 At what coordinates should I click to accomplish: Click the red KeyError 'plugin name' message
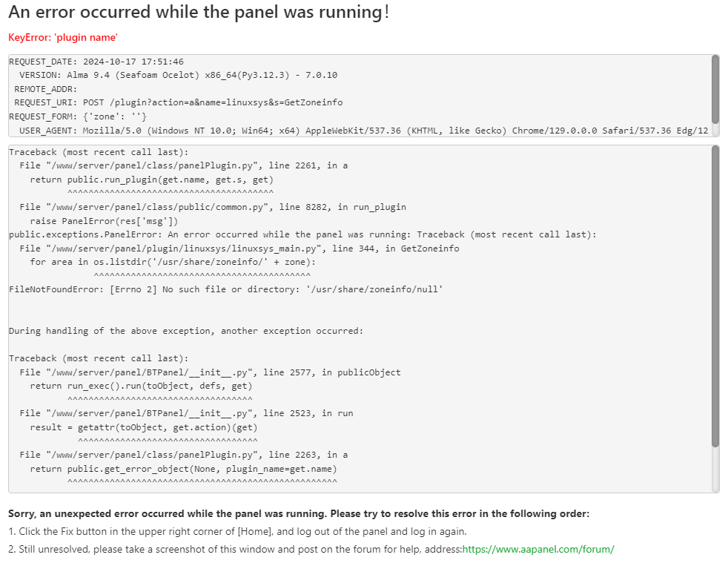63,38
